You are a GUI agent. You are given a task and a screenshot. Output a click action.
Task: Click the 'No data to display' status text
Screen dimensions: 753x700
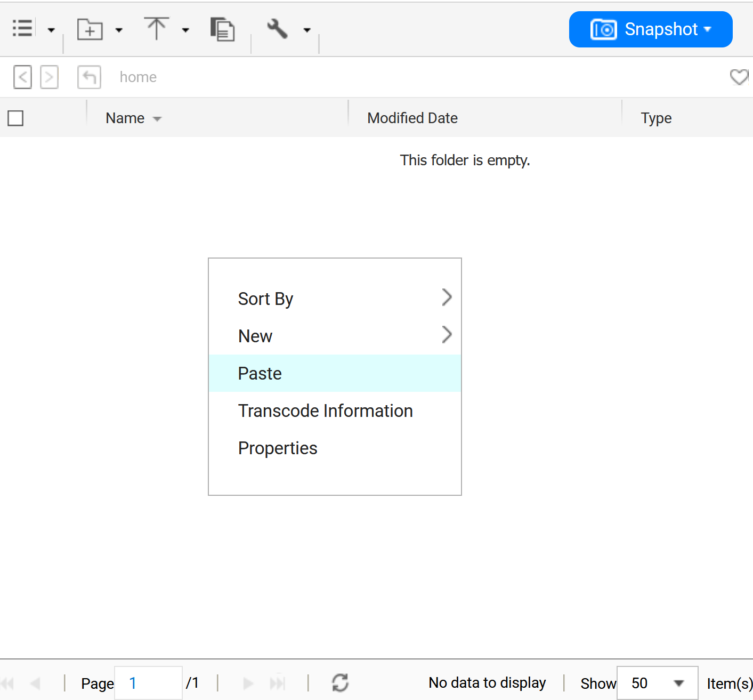(487, 682)
